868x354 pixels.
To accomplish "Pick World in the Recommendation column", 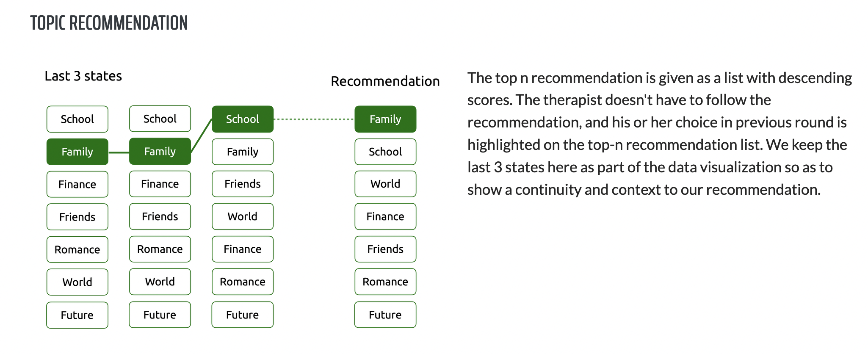I will 385,184.
